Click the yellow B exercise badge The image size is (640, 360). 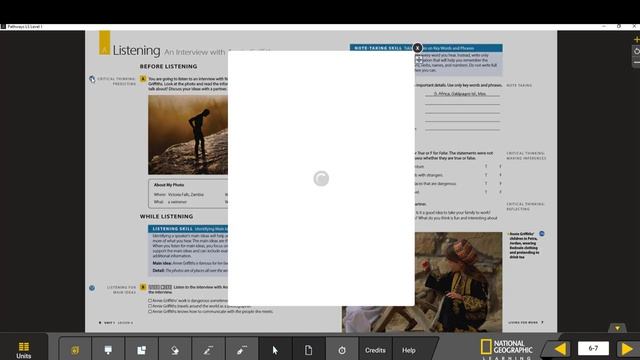143,287
